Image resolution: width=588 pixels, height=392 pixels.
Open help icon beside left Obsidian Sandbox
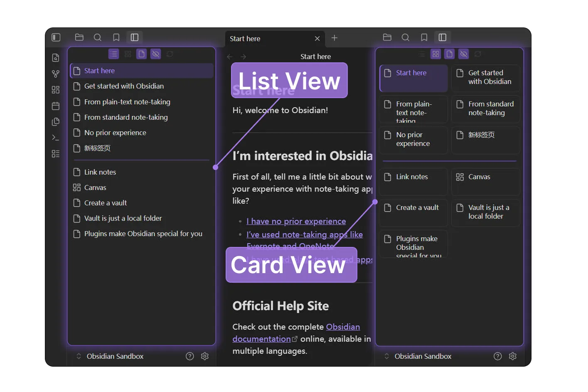[x=190, y=356]
